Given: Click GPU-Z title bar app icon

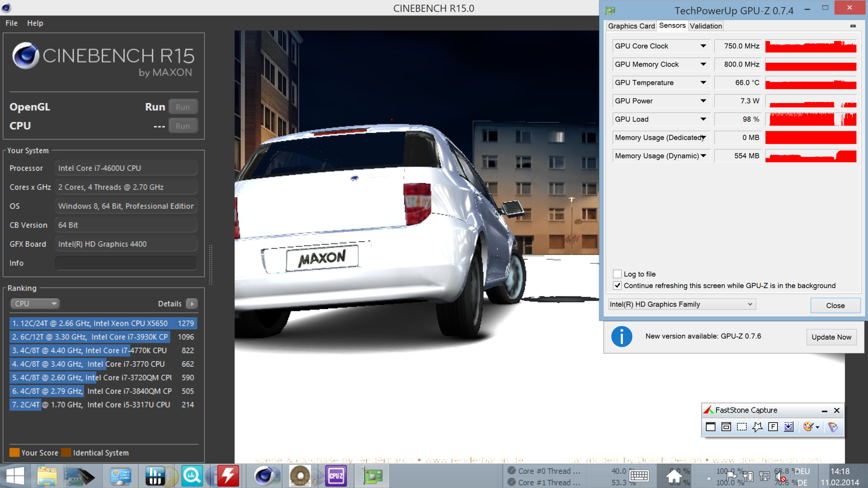Looking at the screenshot, I should pyautogui.click(x=610, y=10).
